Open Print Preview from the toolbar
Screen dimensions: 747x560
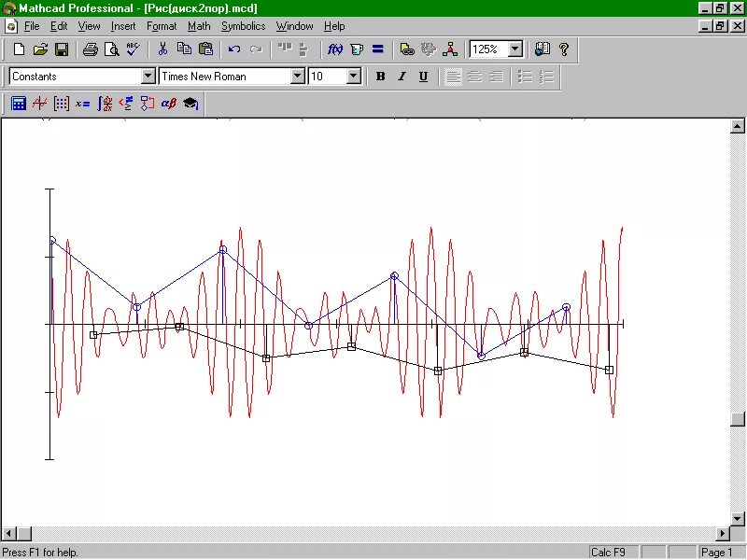[x=111, y=49]
